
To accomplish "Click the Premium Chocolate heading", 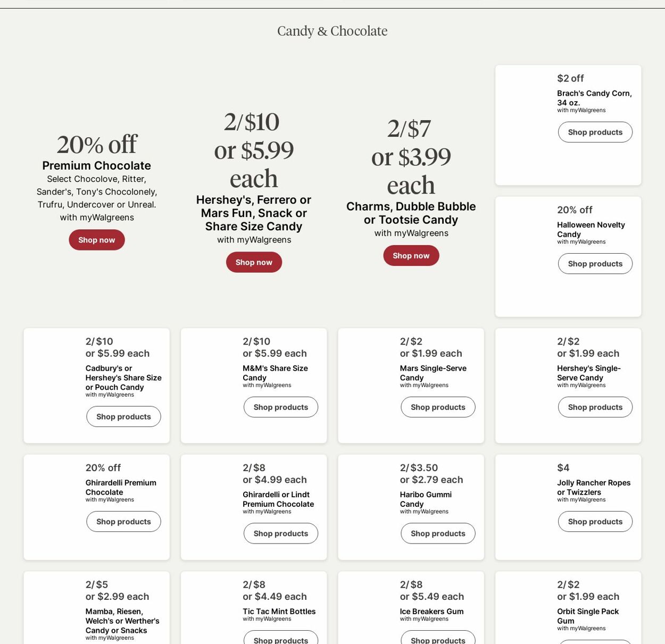I will click(96, 166).
